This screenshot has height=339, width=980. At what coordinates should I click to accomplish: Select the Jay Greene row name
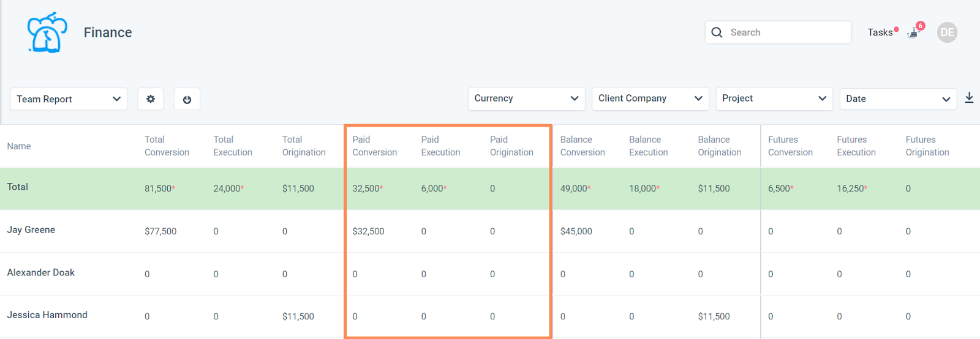(x=31, y=230)
